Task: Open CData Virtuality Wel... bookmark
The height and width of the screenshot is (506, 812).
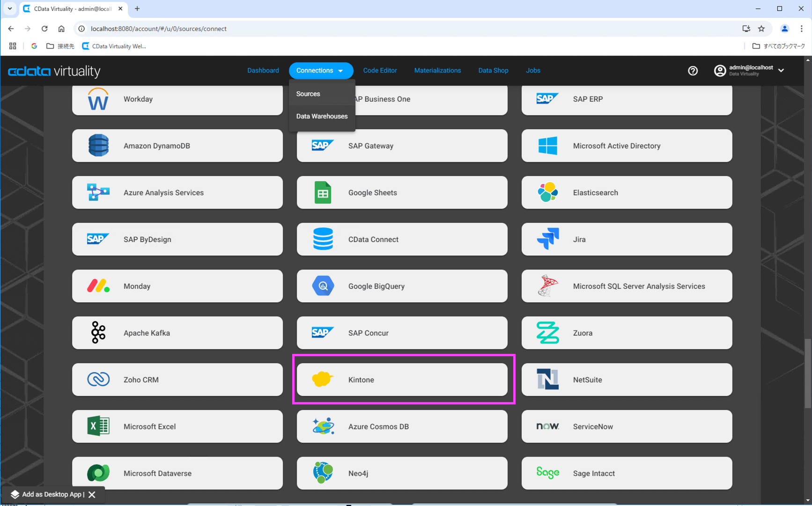Action: [114, 46]
